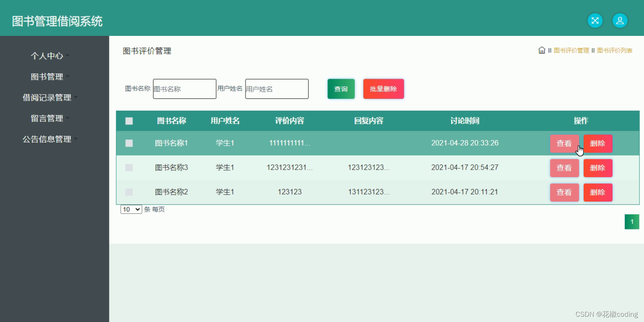Expand the 图书管理 sidebar menu

point(50,77)
